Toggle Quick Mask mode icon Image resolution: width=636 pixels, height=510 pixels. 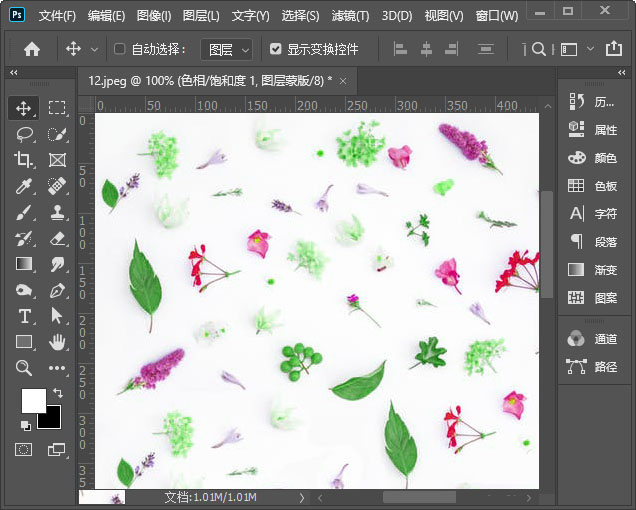pos(24,450)
